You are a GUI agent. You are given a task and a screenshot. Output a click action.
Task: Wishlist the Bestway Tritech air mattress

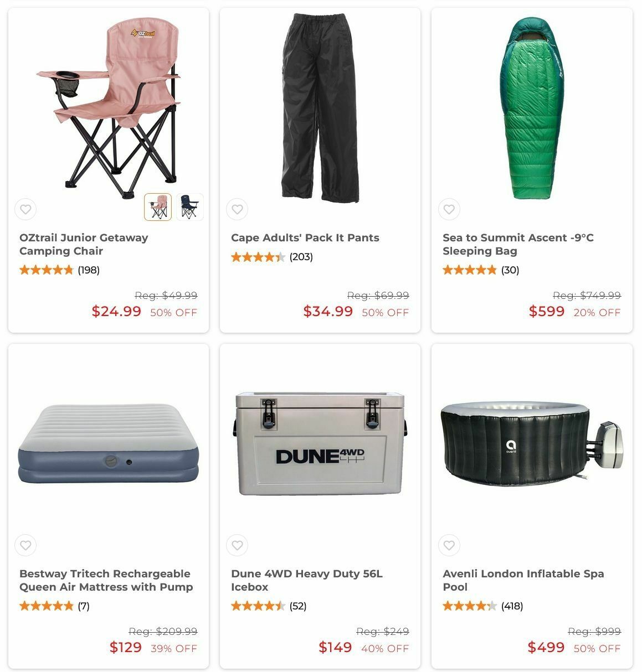click(x=25, y=545)
